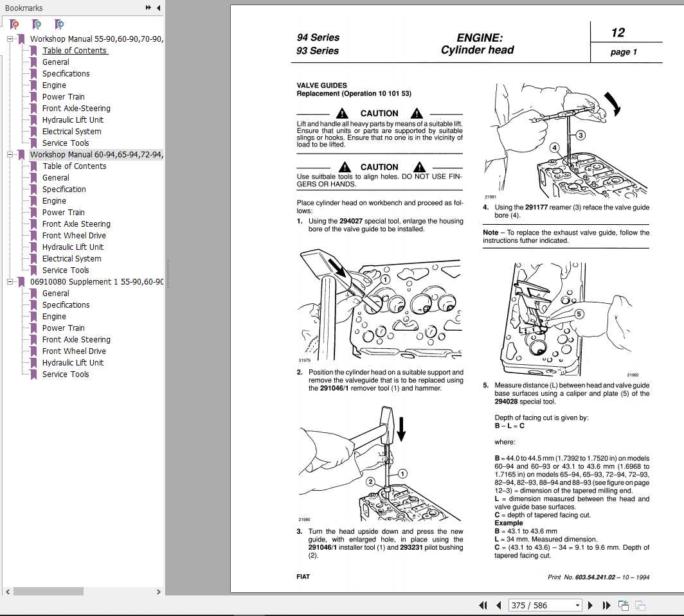Click bookmarks scrollbar right arrow
The width and height of the screenshot is (684, 616).
click(x=158, y=592)
